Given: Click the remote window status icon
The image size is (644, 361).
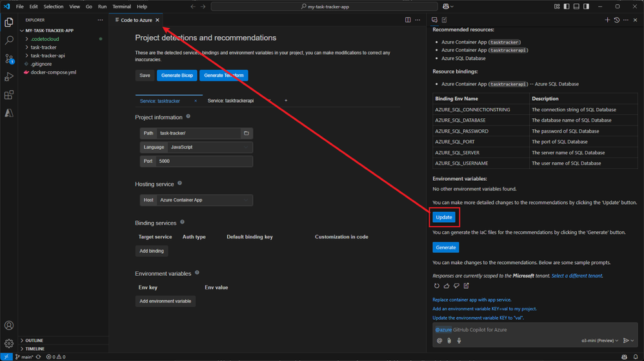Looking at the screenshot, I should pyautogui.click(x=6, y=357).
